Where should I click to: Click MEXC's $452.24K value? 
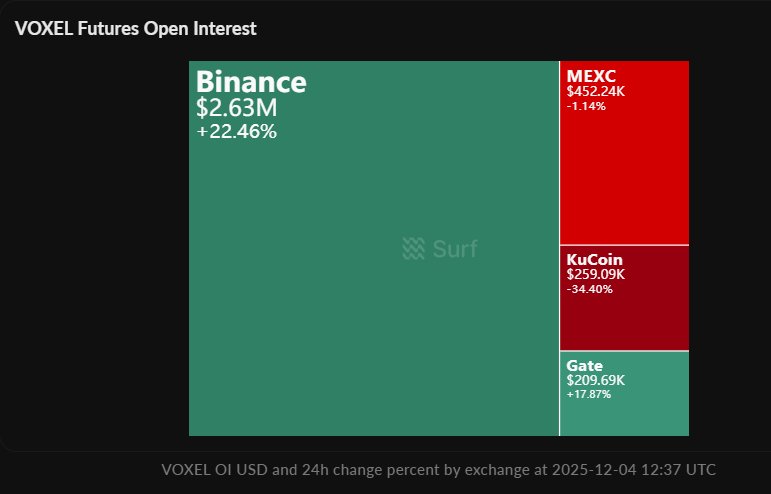(596, 91)
